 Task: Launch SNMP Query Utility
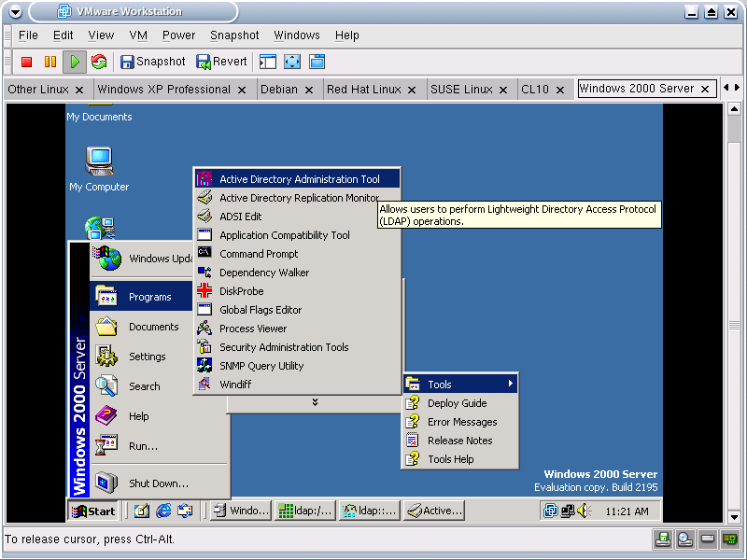tap(298, 366)
